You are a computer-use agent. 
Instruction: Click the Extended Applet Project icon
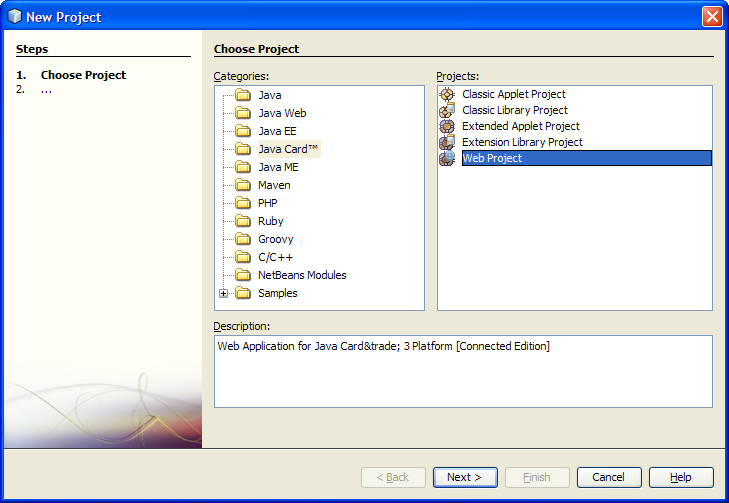pyautogui.click(x=447, y=126)
